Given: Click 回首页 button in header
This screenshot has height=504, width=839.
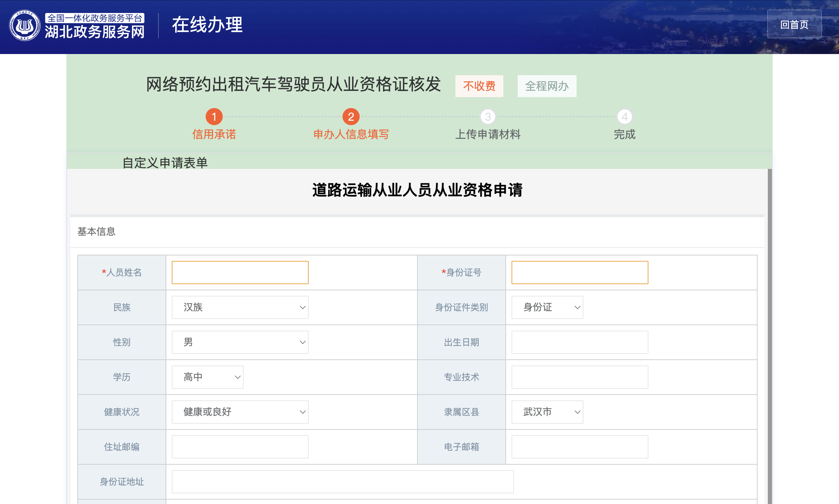Looking at the screenshot, I should 794,24.
